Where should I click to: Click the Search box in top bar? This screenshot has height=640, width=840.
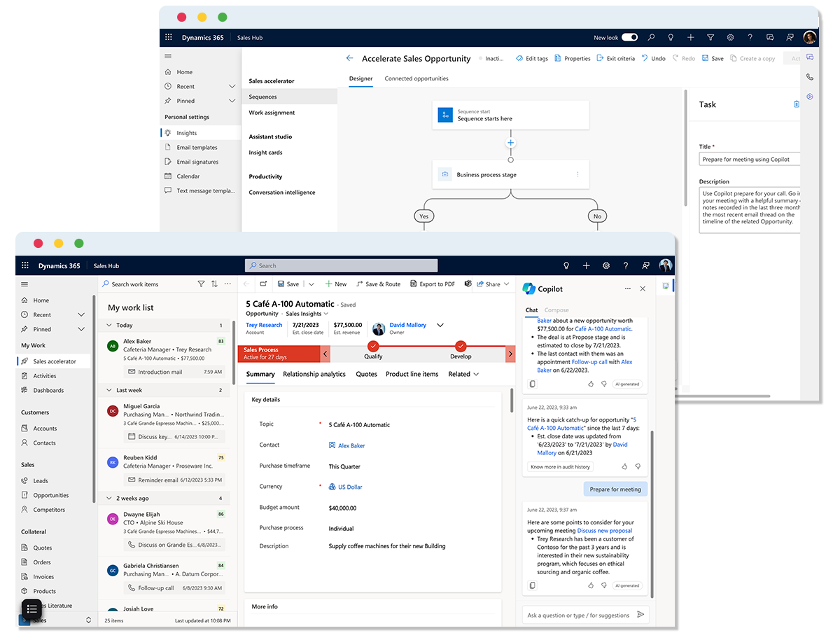tap(341, 265)
